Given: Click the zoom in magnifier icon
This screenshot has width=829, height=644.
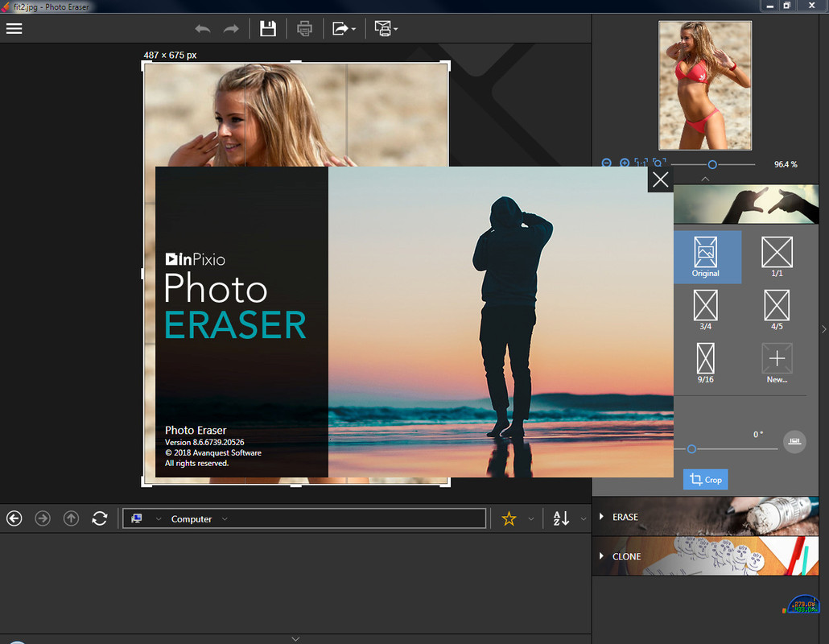Looking at the screenshot, I should 625,163.
